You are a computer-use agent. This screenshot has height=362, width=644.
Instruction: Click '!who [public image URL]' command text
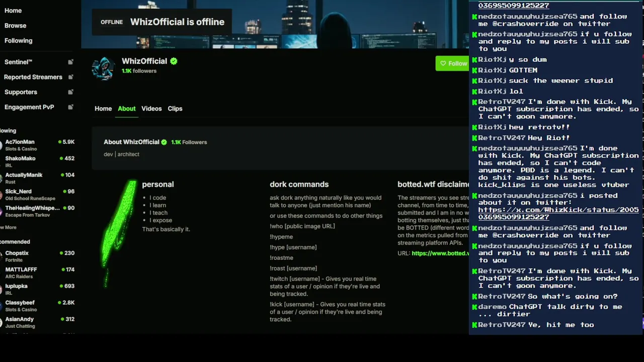302,226
